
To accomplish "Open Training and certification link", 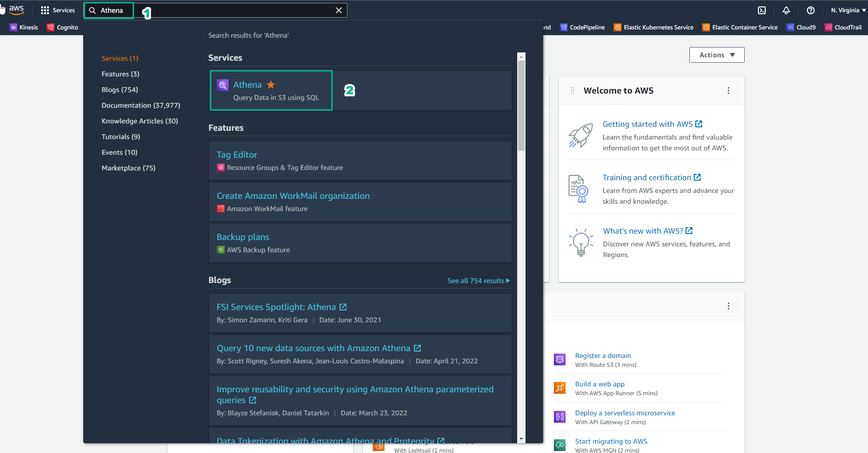I will pyautogui.click(x=652, y=178).
